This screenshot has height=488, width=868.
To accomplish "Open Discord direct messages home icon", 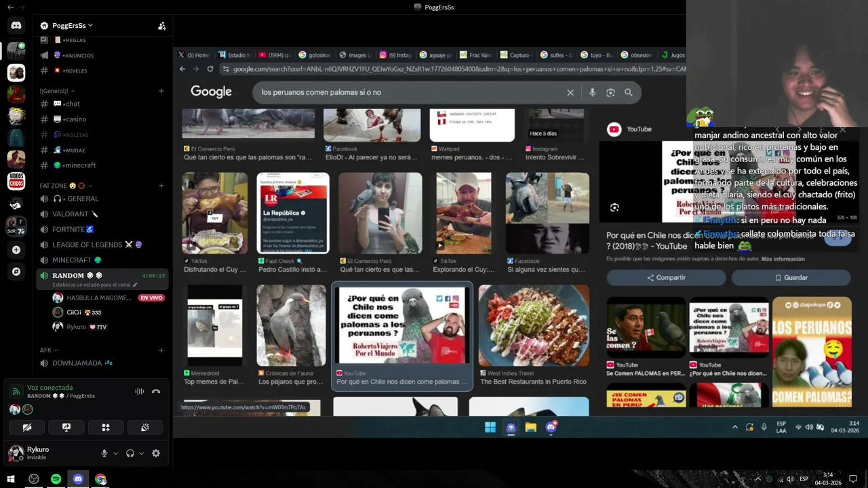I will [x=16, y=26].
